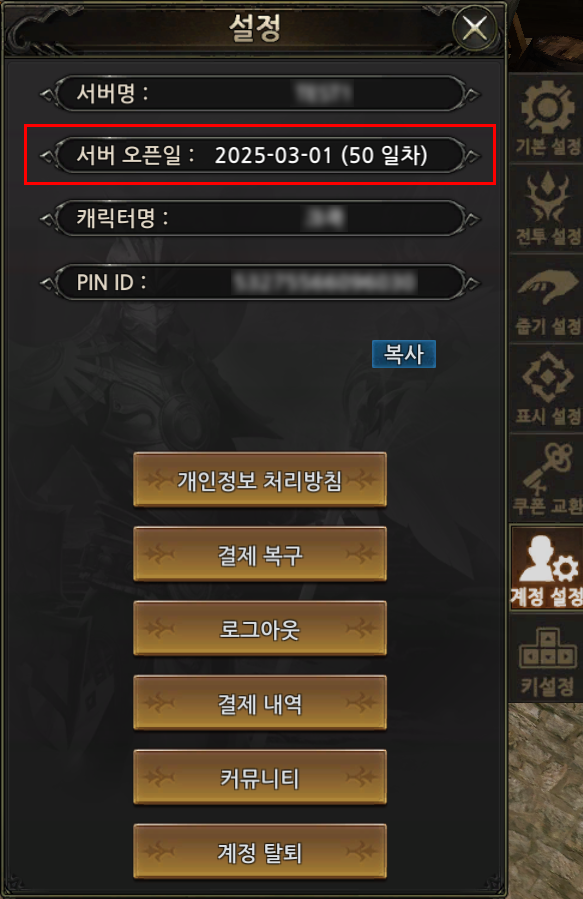Click the PIN ID field

[x=260, y=283]
